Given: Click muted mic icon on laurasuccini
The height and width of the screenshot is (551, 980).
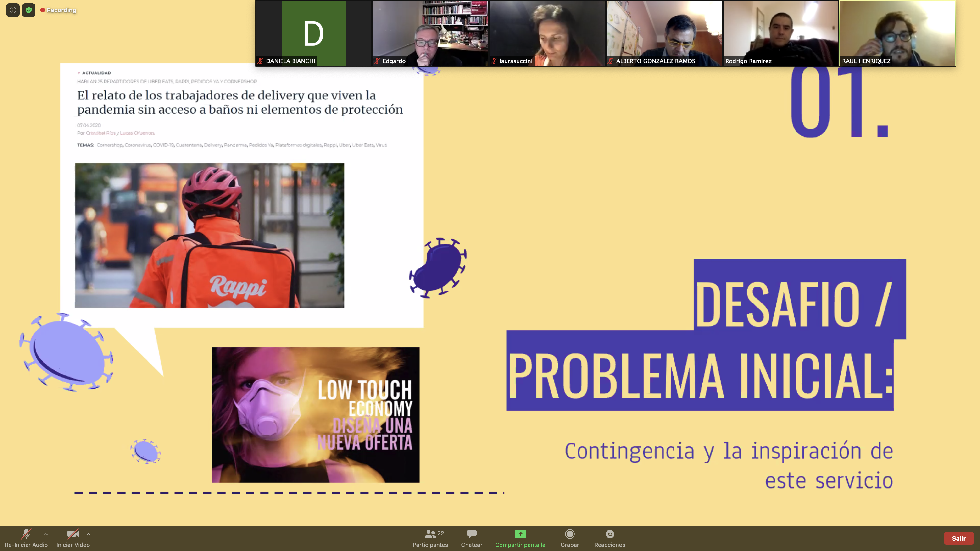Looking at the screenshot, I should [x=494, y=61].
